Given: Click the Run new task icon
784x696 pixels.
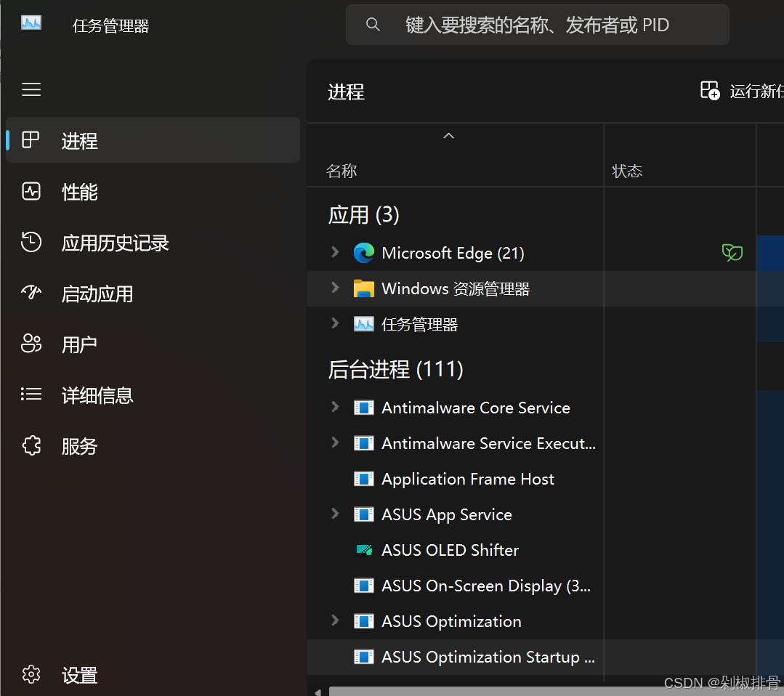Looking at the screenshot, I should tap(710, 91).
